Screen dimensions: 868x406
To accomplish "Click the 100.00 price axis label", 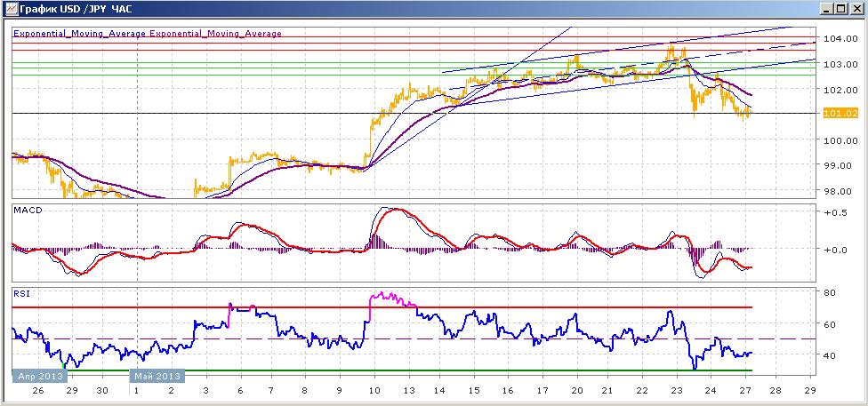I will click(840, 140).
